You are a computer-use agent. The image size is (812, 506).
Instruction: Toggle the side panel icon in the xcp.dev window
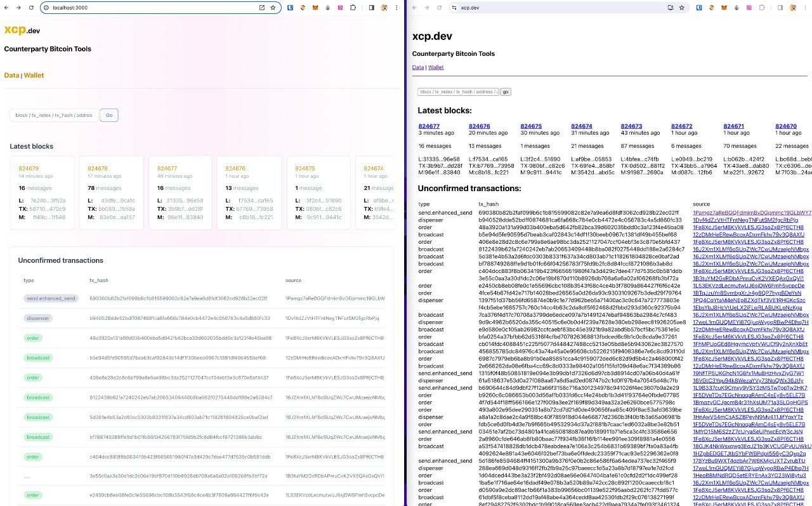[780, 8]
